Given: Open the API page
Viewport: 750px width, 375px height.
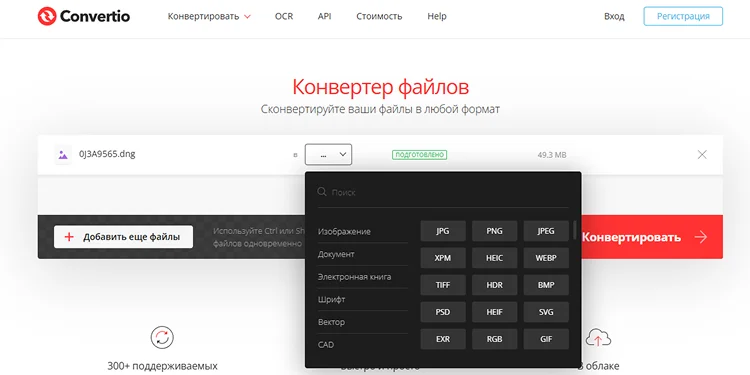Looking at the screenshot, I should coord(324,16).
